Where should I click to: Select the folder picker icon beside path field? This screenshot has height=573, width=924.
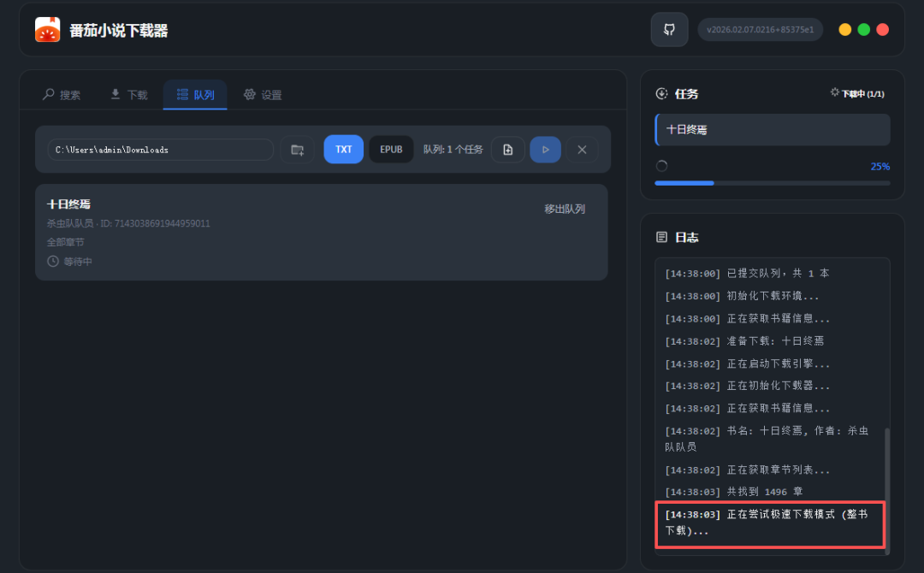pos(297,149)
